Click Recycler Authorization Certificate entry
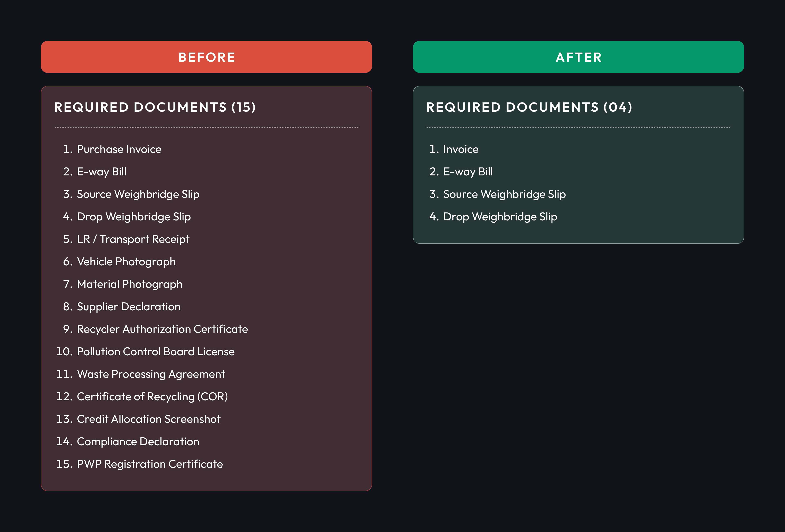The image size is (785, 532). click(x=162, y=329)
